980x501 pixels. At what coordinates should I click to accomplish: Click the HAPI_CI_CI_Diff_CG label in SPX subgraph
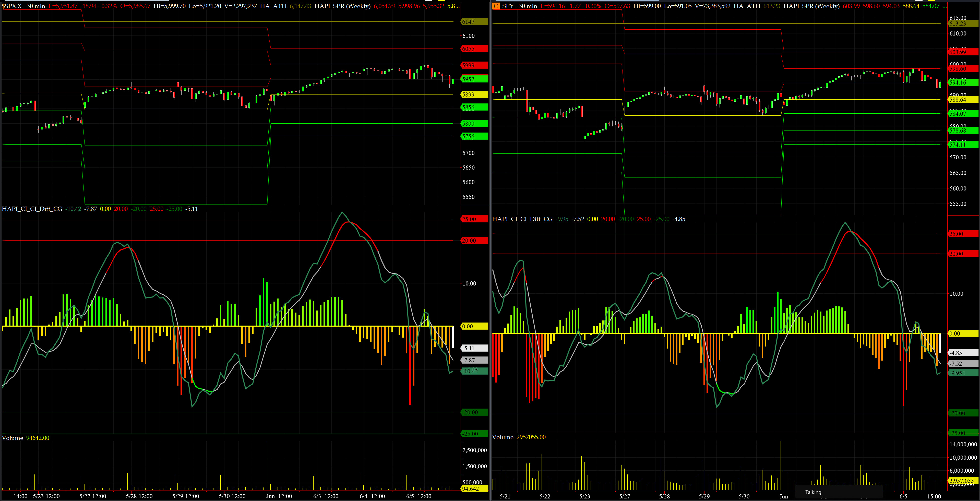(32, 209)
